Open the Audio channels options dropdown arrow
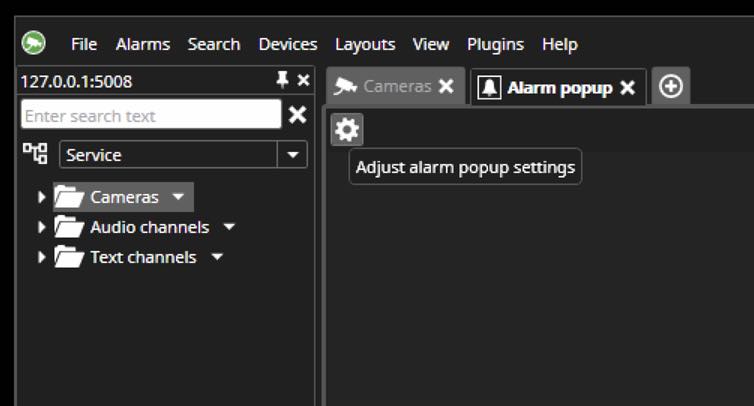The image size is (754, 406). pos(229,227)
